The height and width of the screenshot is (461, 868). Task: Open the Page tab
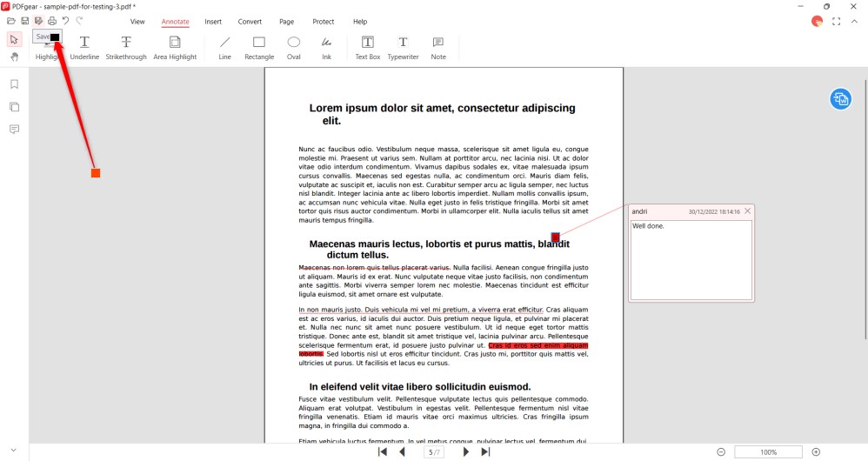click(287, 22)
